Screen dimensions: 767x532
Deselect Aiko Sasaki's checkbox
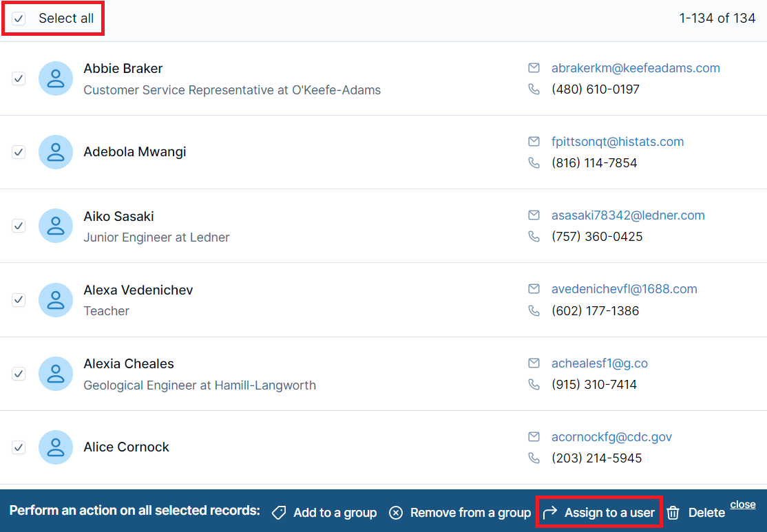(19, 226)
